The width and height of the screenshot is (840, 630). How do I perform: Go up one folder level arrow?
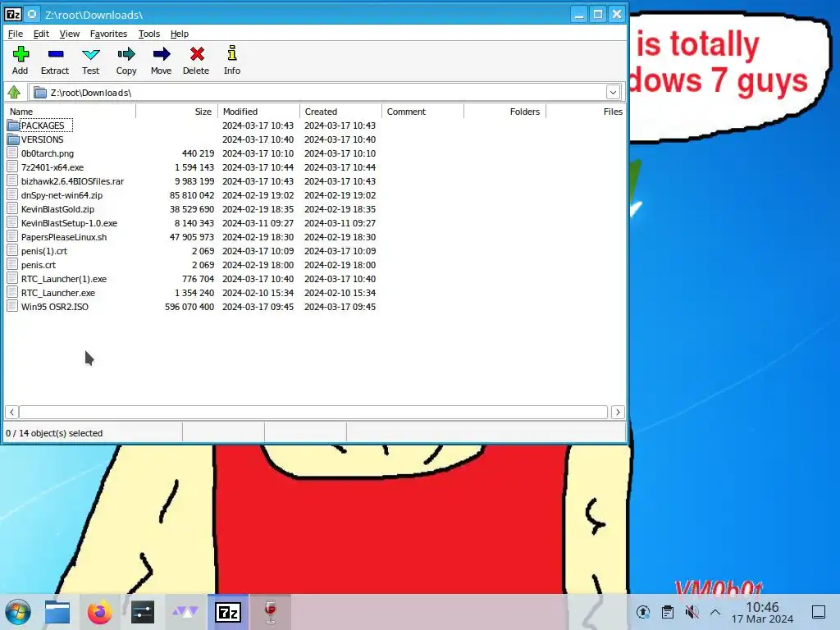tap(15, 92)
